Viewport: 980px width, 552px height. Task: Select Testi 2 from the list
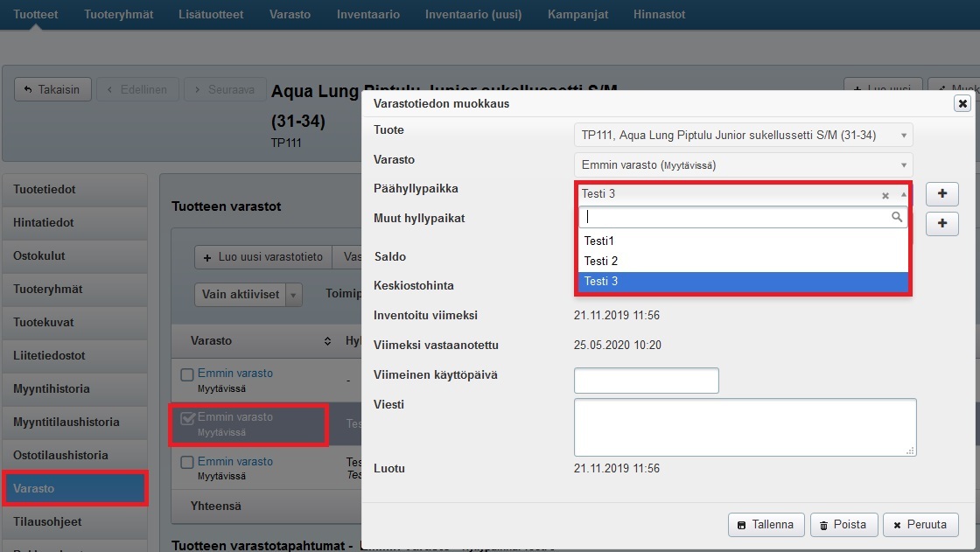pos(601,261)
